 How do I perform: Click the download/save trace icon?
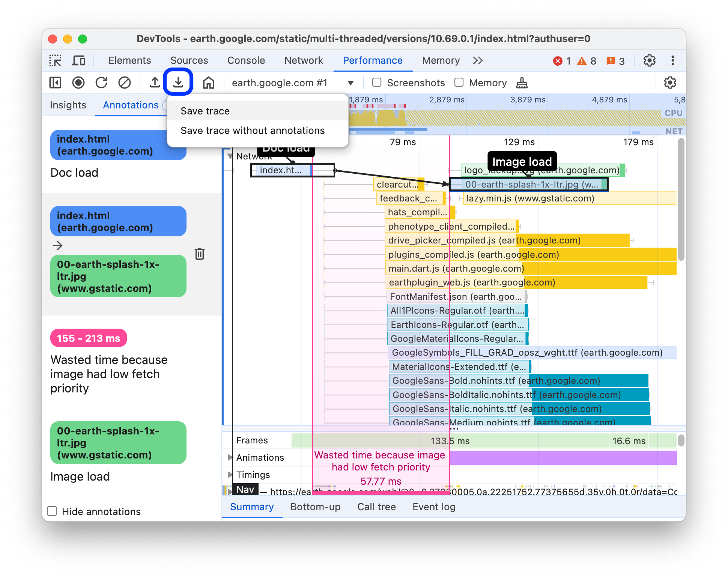(179, 82)
